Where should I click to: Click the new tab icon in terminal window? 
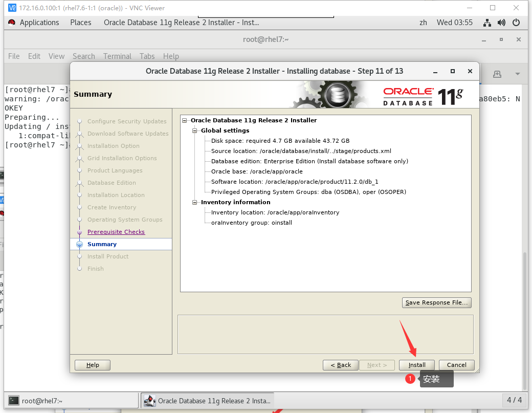(497, 74)
